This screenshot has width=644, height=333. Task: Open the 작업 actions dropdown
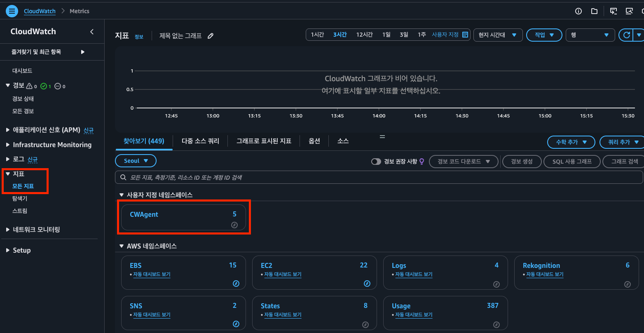[x=544, y=35]
